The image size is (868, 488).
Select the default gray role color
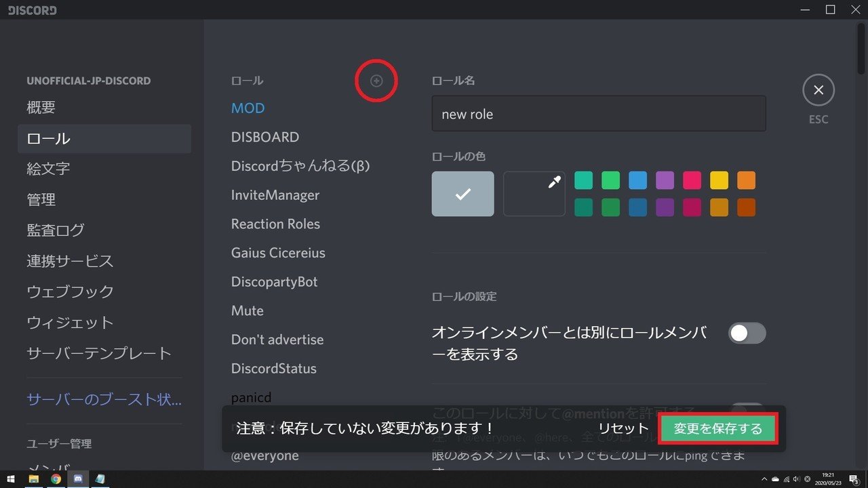coord(463,194)
